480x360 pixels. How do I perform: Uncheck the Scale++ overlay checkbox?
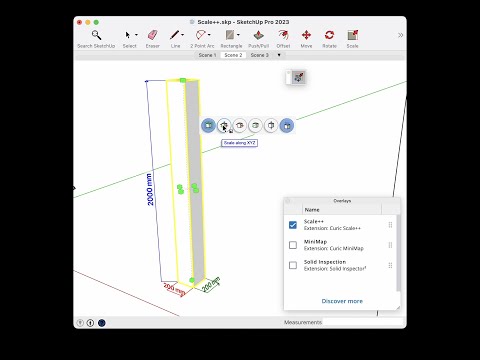293,225
